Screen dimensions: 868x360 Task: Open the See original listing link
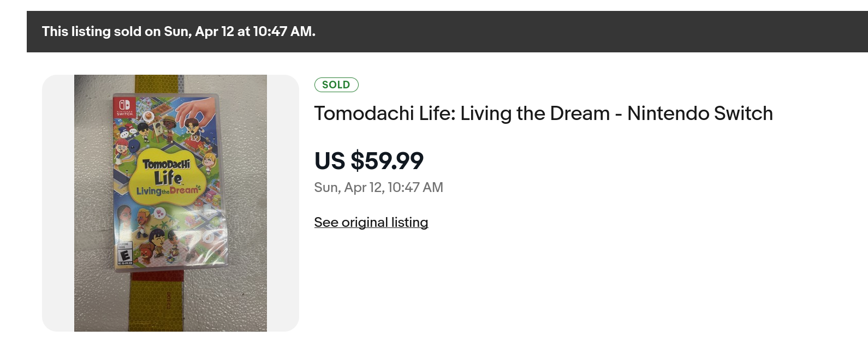click(371, 223)
